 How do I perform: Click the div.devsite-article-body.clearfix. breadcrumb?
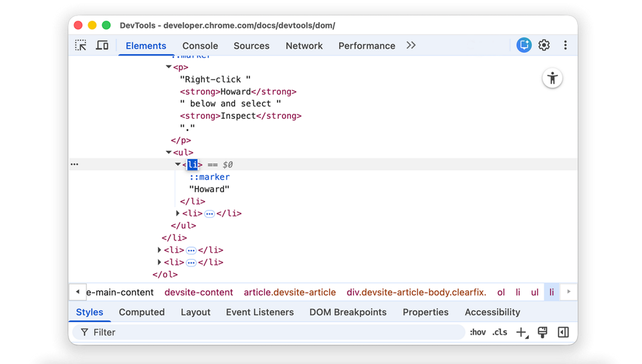coord(417,292)
